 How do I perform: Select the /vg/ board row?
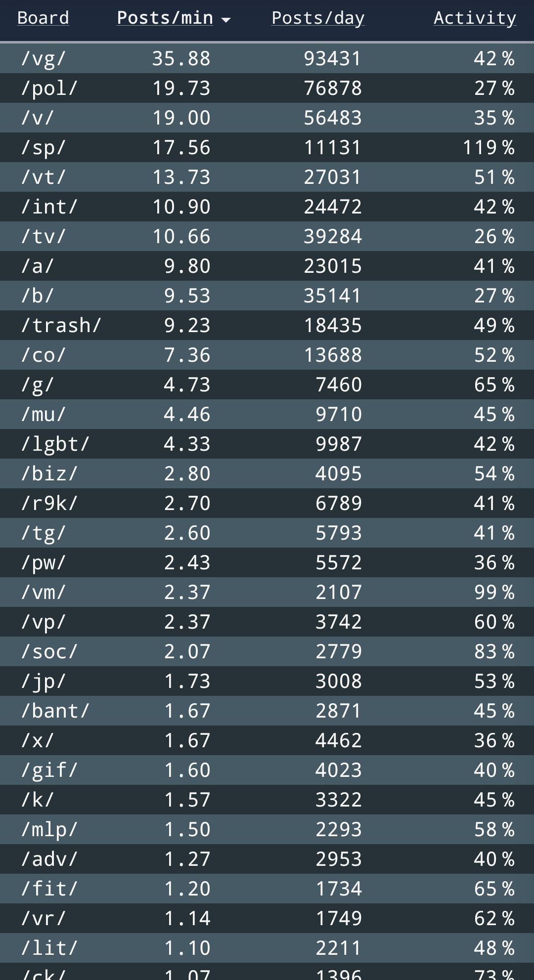pyautogui.click(x=43, y=59)
